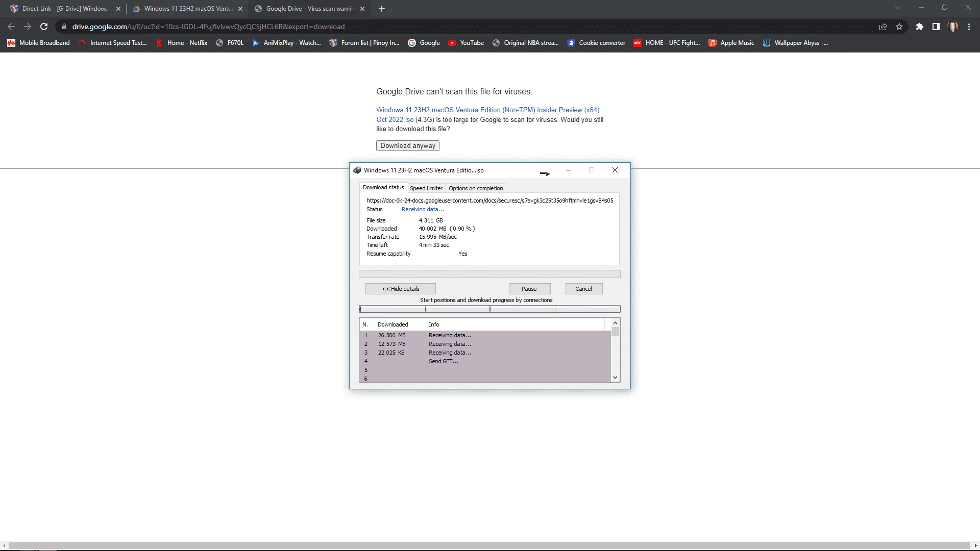Click the 4.311 GB file size value

click(431, 221)
